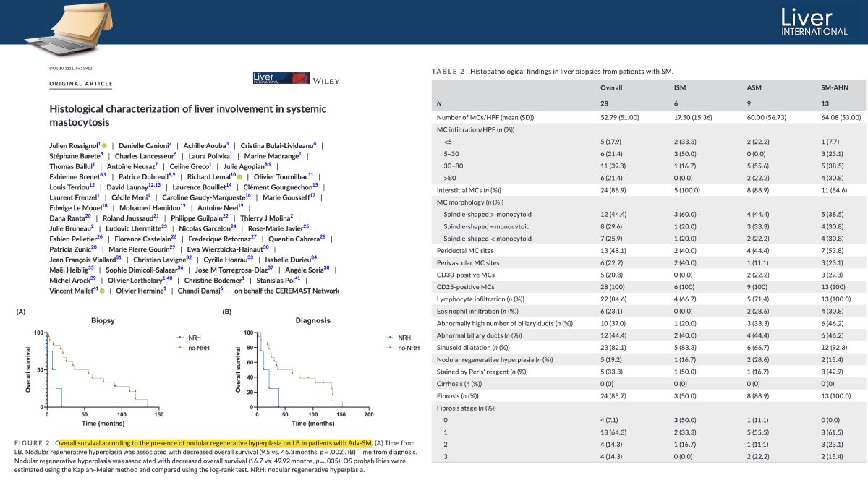Image resolution: width=868 pixels, height=488 pixels.
Task: Click the 'Overall' column header in Table 2
Action: coord(612,87)
